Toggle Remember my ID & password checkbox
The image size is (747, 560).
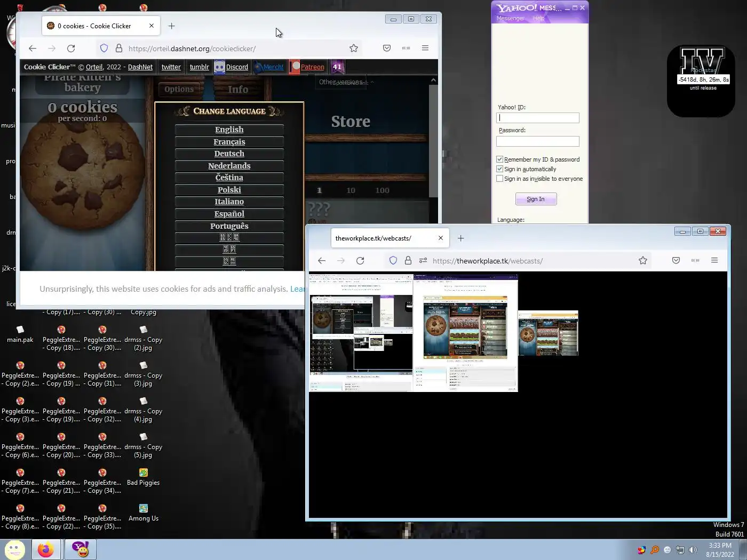500,159
